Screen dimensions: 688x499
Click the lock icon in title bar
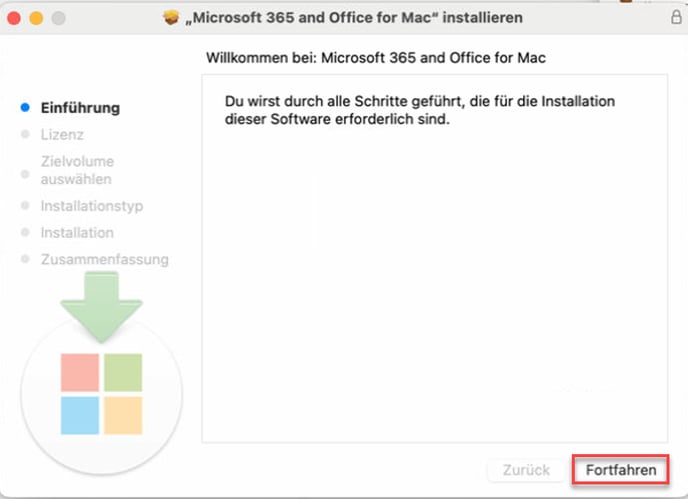click(676, 17)
